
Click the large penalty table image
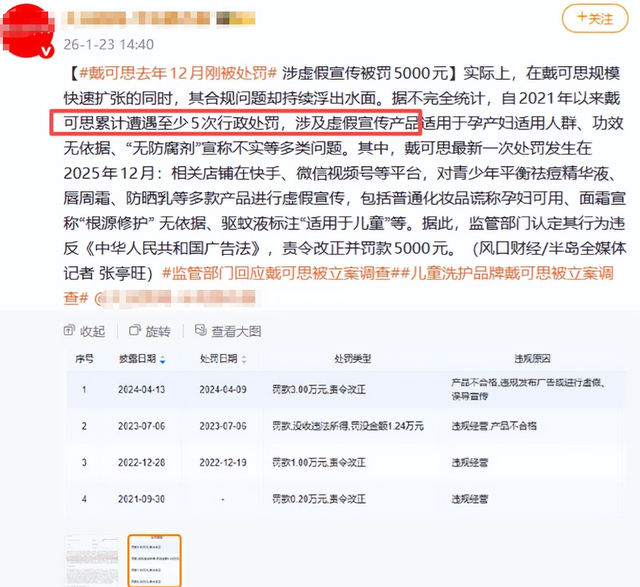[x=346, y=432]
